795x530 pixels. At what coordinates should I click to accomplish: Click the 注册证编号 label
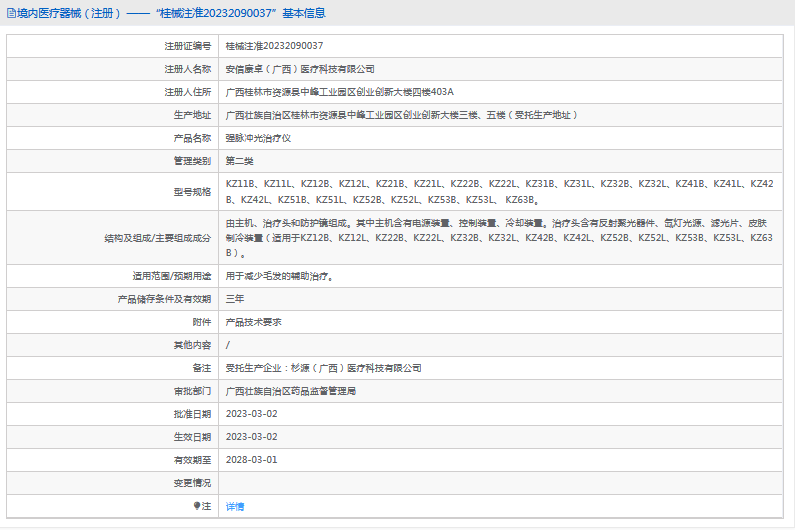tap(188, 46)
